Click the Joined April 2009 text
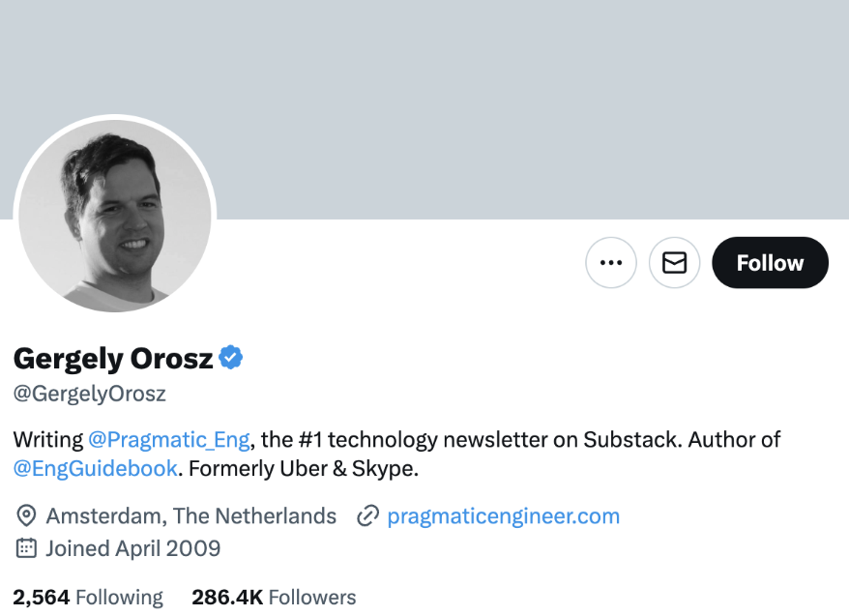The width and height of the screenshot is (849, 616). click(133, 548)
